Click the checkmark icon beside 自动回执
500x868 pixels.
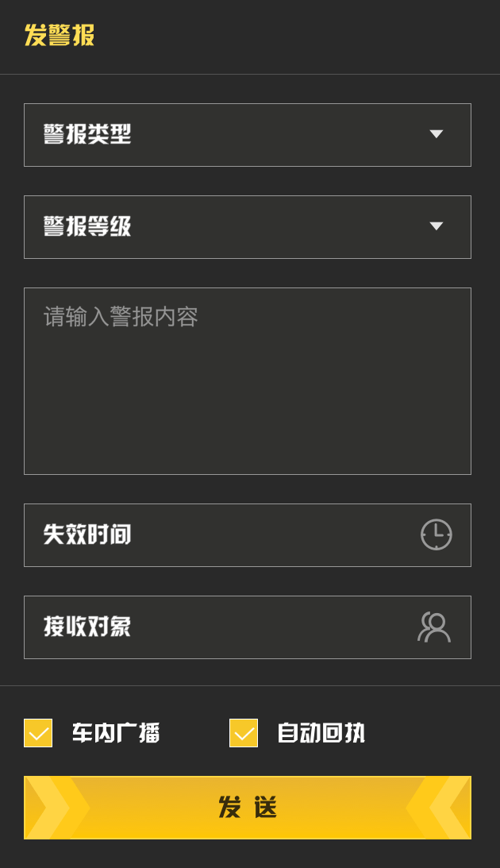(244, 734)
